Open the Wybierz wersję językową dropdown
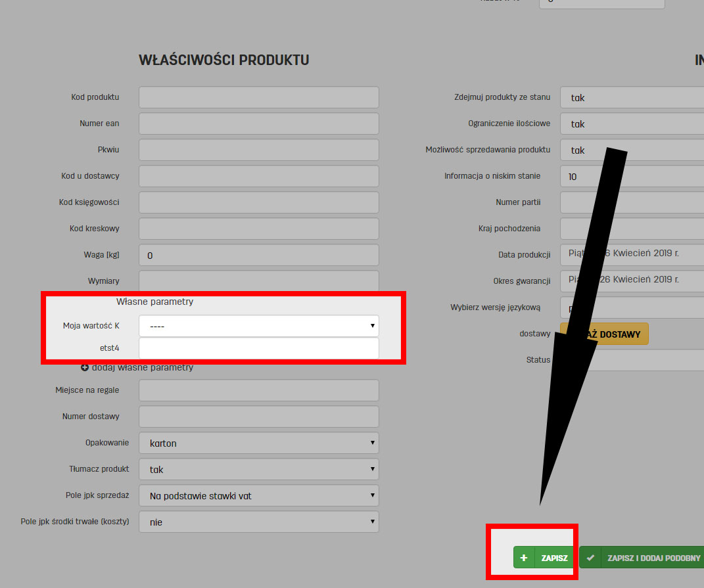The height and width of the screenshot is (588, 704). [631, 307]
